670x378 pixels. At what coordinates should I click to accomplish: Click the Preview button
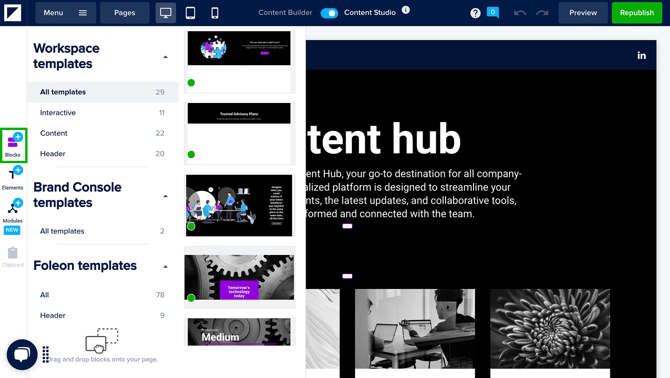[x=583, y=13]
